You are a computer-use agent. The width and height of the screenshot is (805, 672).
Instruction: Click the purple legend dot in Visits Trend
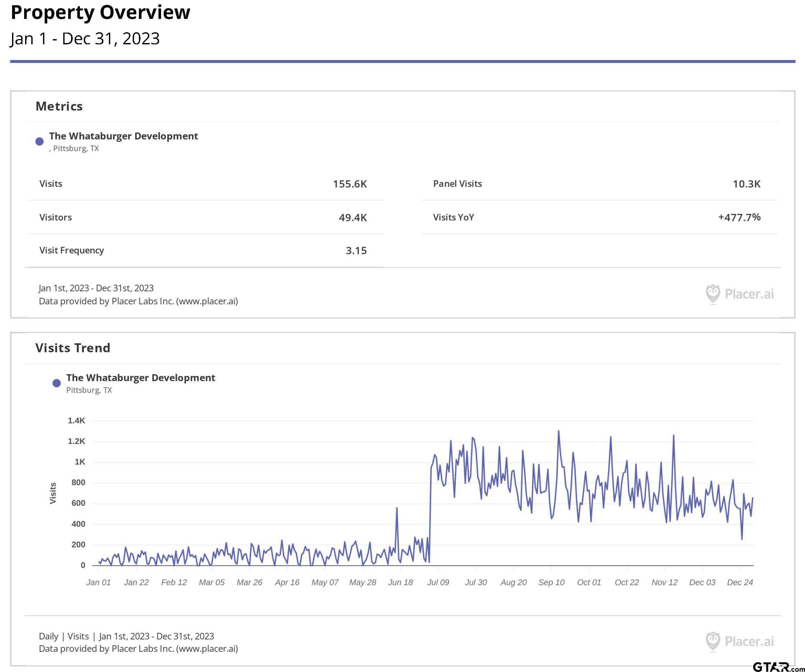pos(56,383)
